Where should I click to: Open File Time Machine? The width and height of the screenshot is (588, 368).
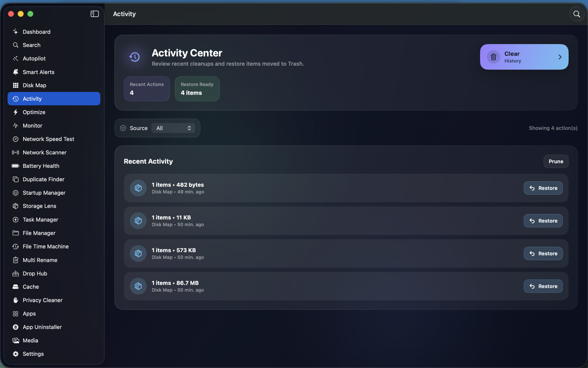[x=54, y=246]
